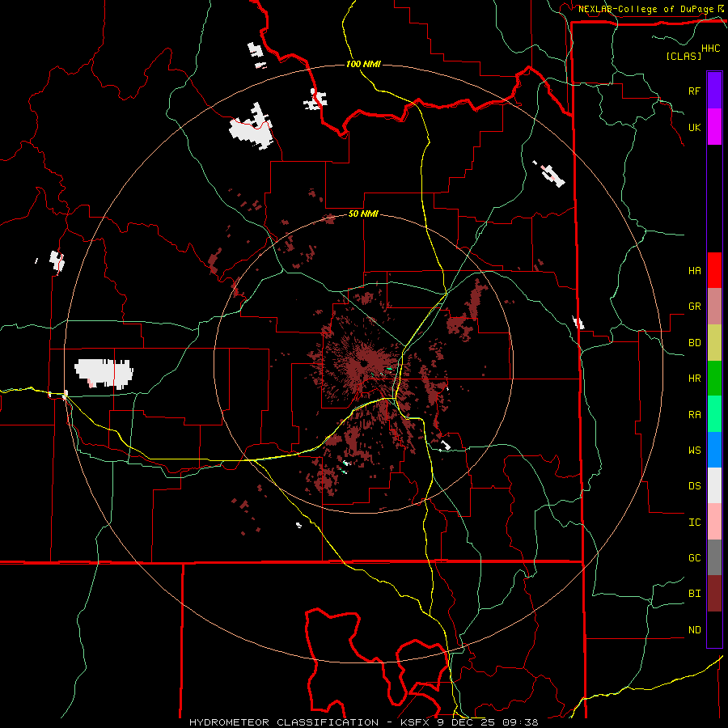Click the WS legend label
Screen dimensions: 728x728
coord(694,451)
